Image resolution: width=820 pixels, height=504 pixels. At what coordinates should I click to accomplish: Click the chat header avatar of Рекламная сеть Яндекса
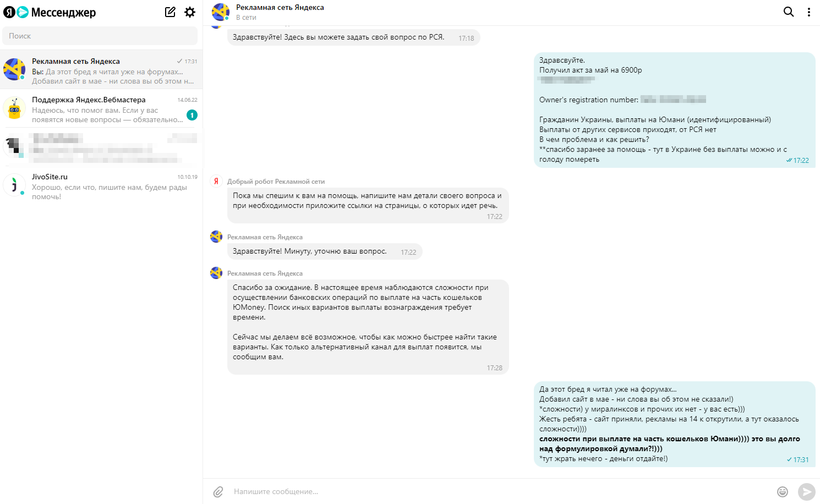pos(221,12)
